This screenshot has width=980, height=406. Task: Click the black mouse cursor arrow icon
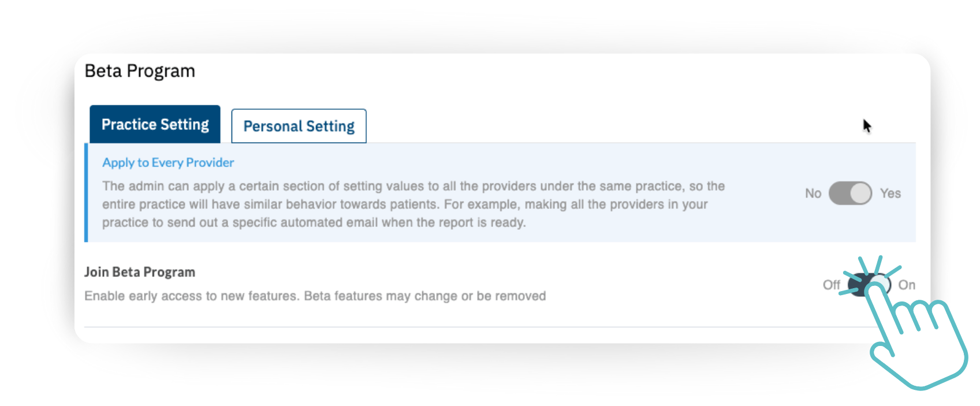[x=867, y=126]
